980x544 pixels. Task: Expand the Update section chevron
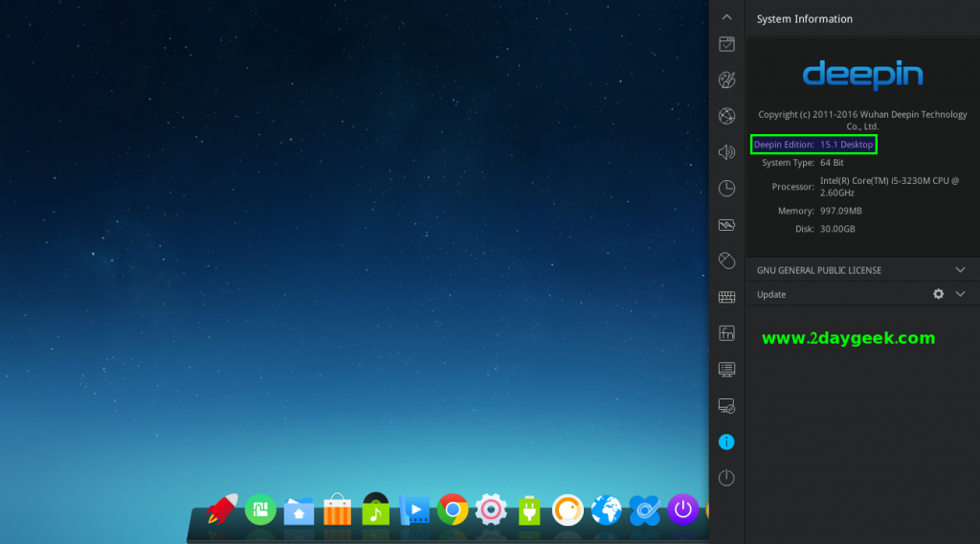pos(961,294)
